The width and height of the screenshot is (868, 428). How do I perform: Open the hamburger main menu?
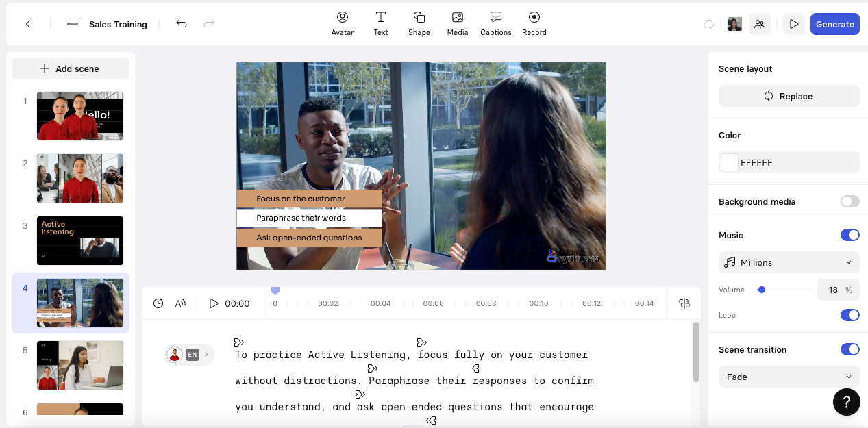pyautogui.click(x=73, y=24)
